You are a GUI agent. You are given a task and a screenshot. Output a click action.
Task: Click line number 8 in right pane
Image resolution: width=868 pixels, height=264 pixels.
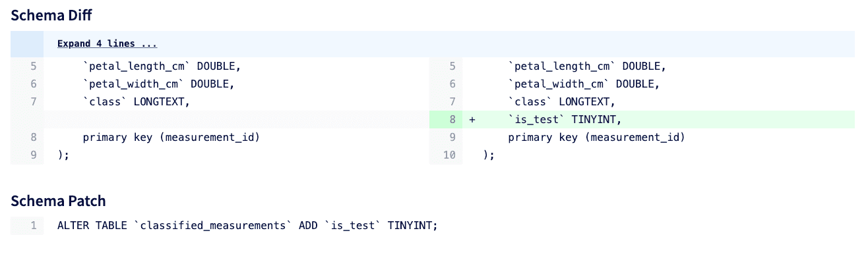pyautogui.click(x=452, y=120)
